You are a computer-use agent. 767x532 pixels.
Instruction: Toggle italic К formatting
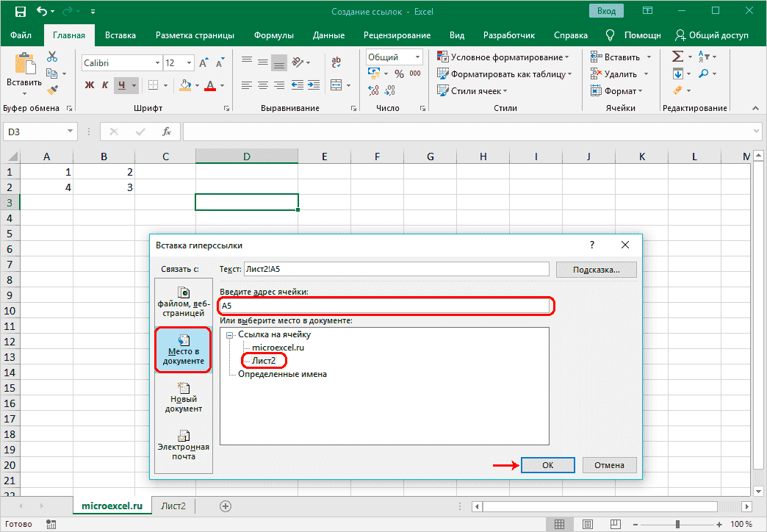coord(107,85)
